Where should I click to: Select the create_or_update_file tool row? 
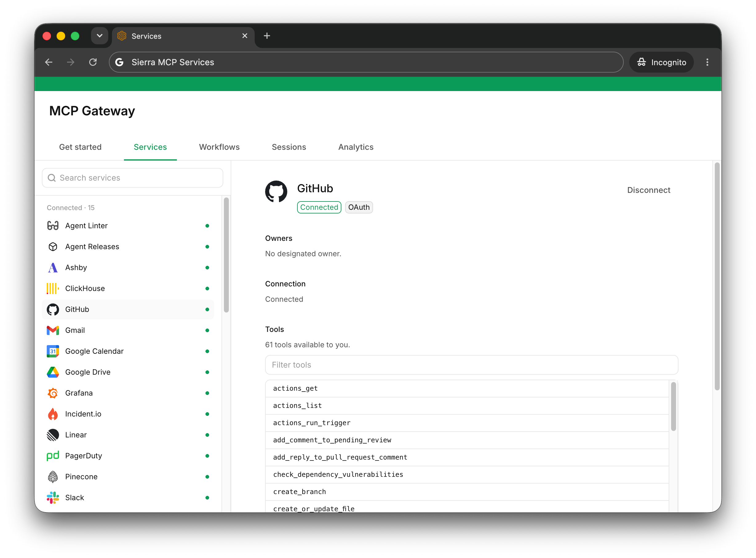point(467,507)
